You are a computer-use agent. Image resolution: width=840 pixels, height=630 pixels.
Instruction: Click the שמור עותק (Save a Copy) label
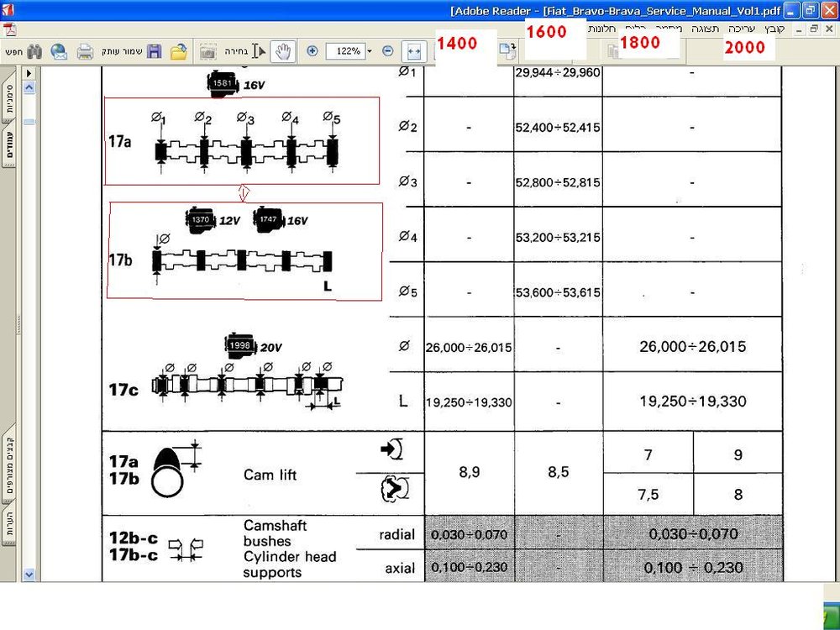pyautogui.click(x=122, y=51)
